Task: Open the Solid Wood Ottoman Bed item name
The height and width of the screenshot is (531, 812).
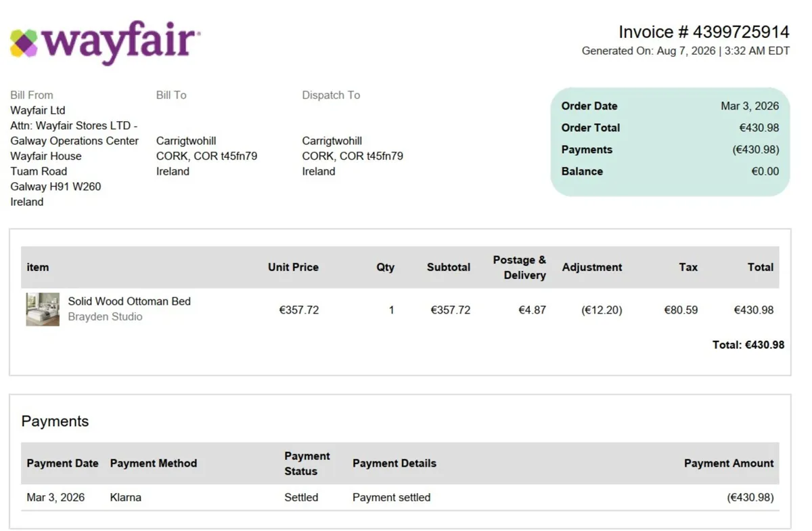Action: 129,301
